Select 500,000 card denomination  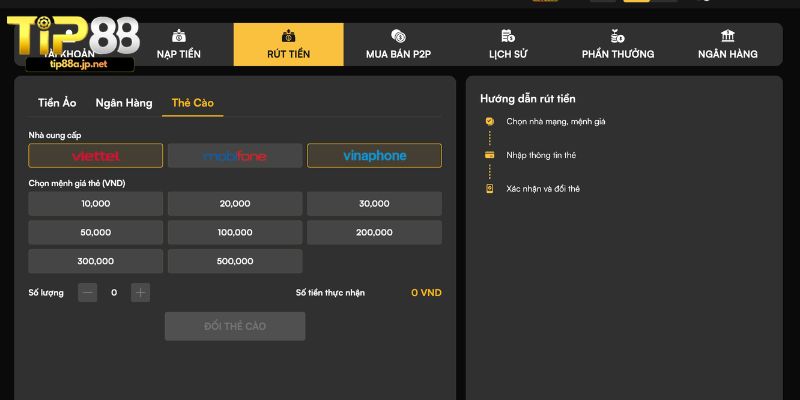[235, 261]
